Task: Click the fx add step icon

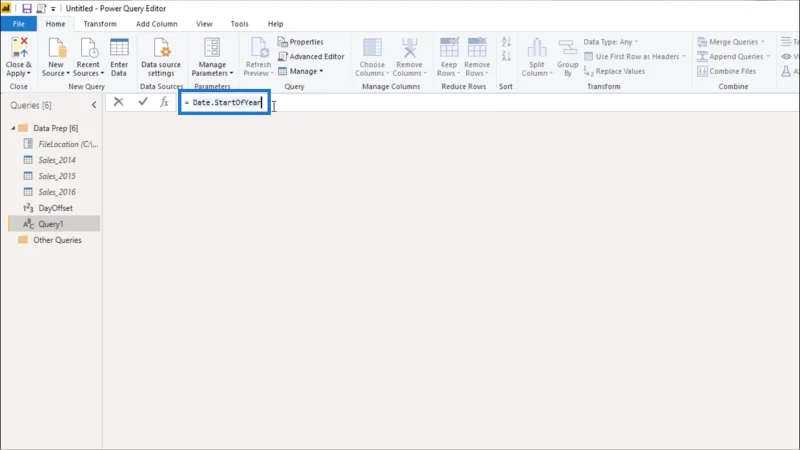Action: 164,102
